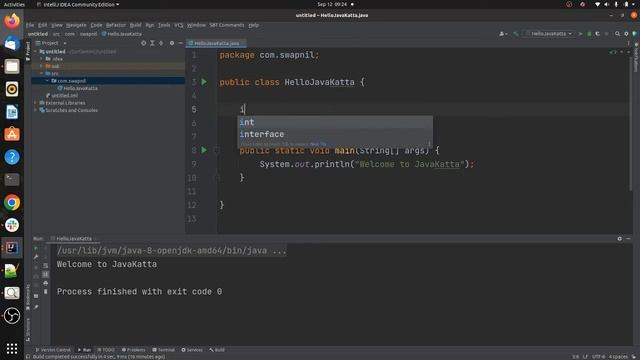Select untitled.iml in project tree
The height and width of the screenshot is (360, 640).
62,96
